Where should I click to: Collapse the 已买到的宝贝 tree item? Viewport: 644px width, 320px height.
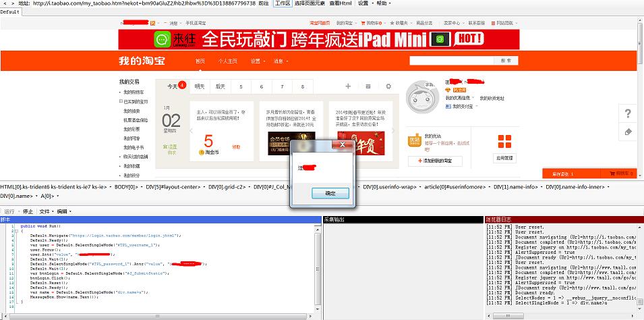pyautogui.click(x=120, y=101)
